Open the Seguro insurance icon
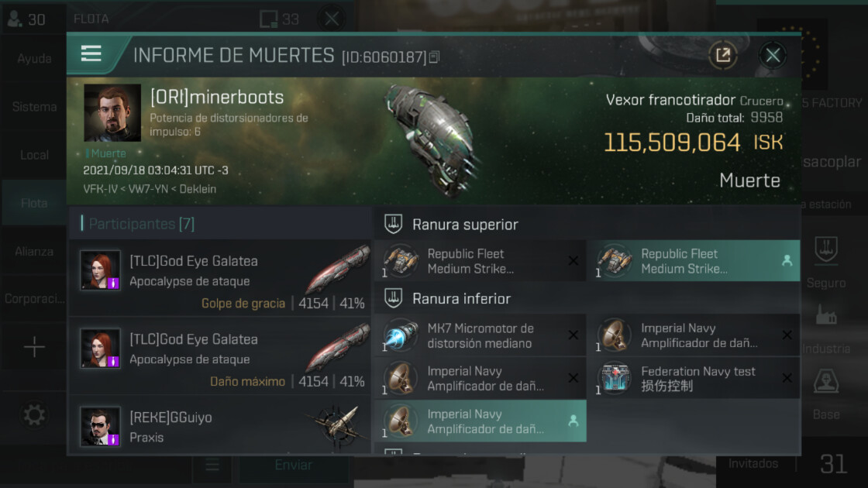Screen dimensions: 868x488 pos(826,249)
